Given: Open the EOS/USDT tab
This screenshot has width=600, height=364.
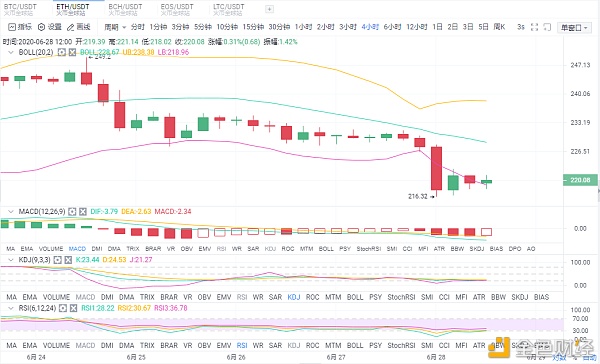Looking at the screenshot, I should click(x=177, y=9).
